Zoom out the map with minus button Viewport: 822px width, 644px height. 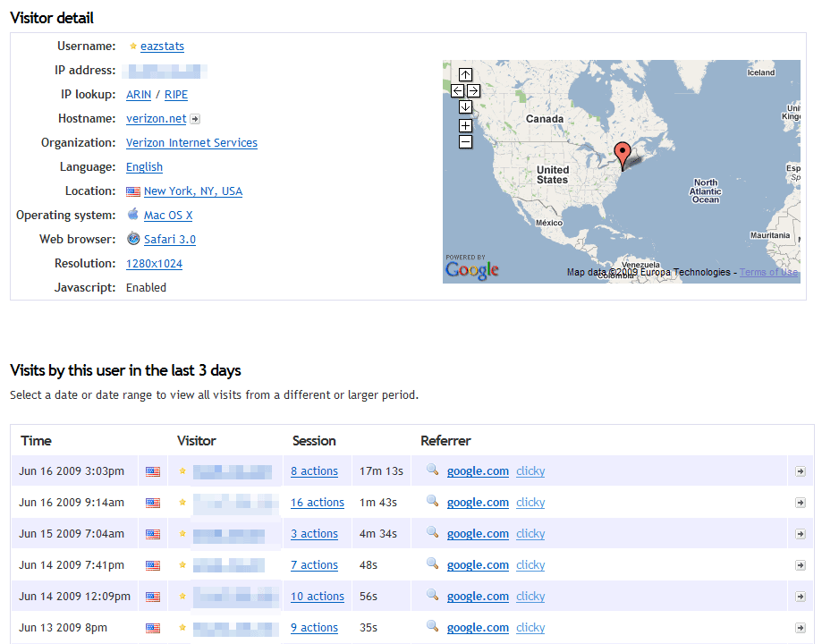point(465,141)
